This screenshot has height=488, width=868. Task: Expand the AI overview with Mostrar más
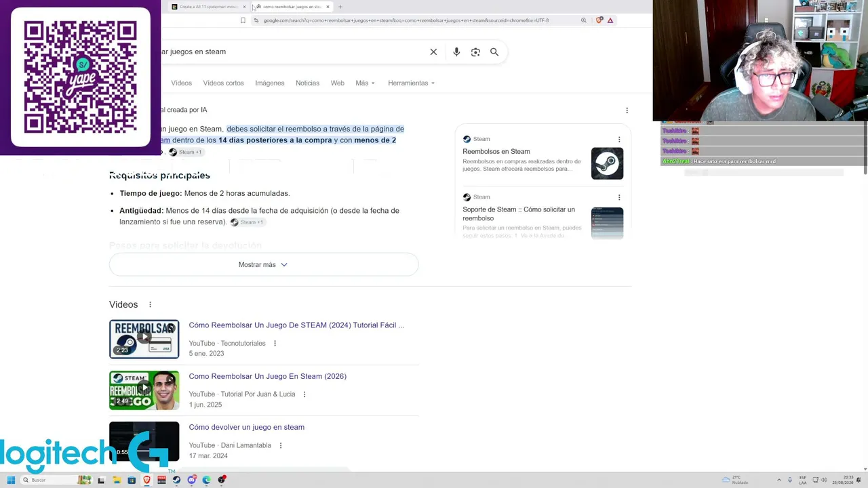point(264,265)
